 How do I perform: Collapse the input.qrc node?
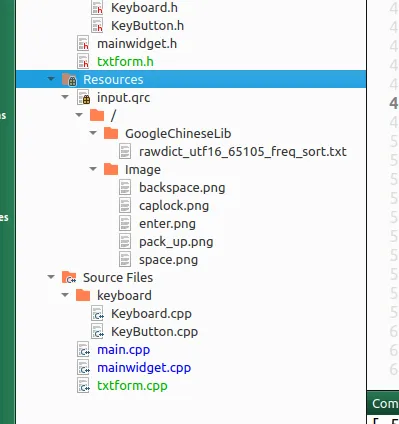(65, 97)
